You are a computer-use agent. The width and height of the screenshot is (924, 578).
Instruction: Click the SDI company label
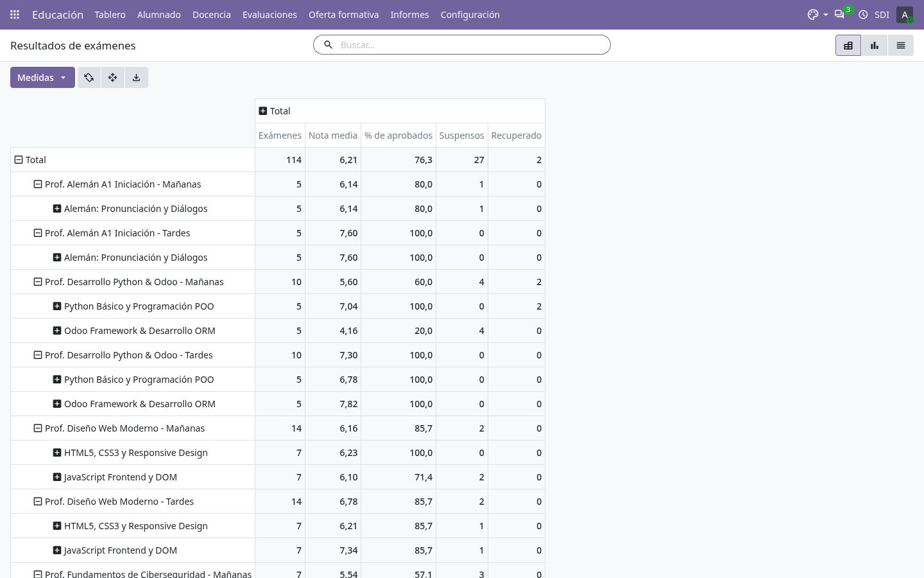882,14
